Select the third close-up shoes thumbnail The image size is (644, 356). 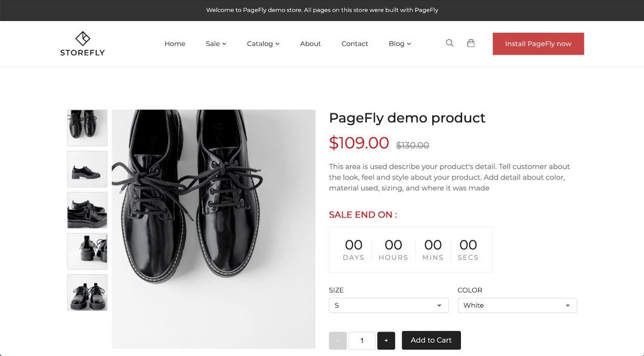[87, 210]
